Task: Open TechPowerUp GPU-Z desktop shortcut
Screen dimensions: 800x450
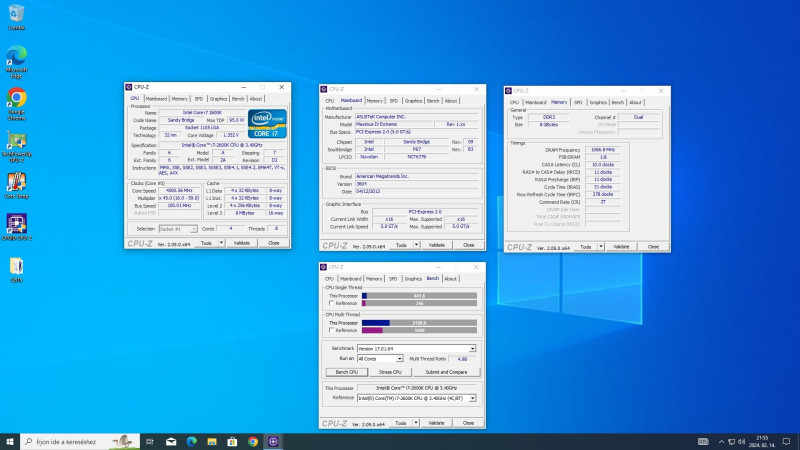Action: pos(17,141)
